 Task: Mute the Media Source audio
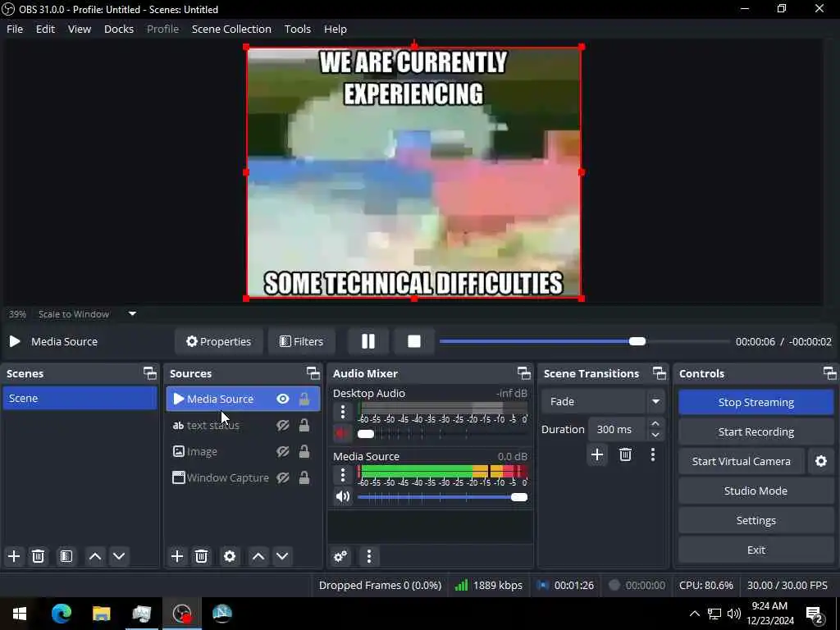tap(342, 496)
